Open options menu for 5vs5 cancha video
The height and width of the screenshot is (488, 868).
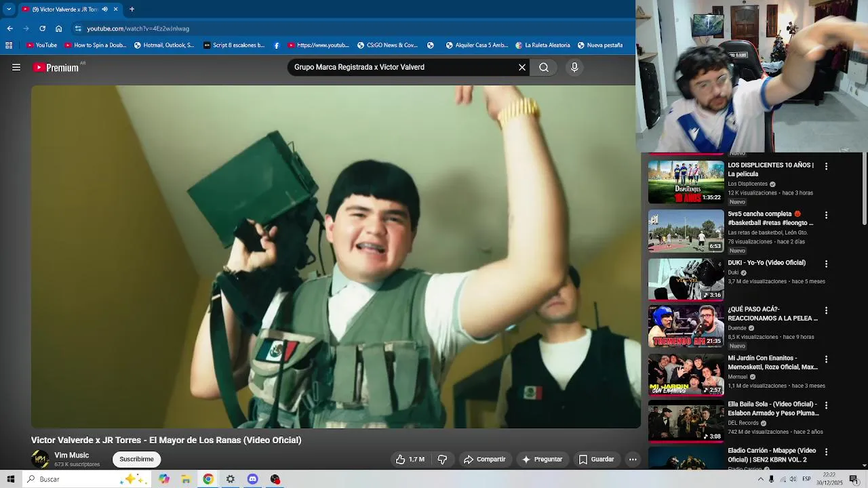pos(826,215)
